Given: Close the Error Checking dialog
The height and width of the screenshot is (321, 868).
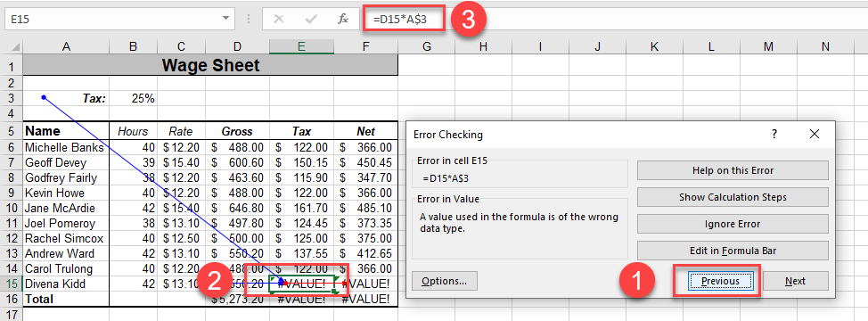Looking at the screenshot, I should pyautogui.click(x=814, y=134).
